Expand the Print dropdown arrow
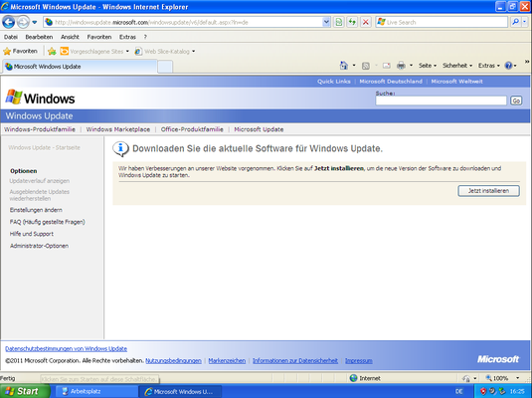The width and height of the screenshot is (532, 398). click(x=411, y=66)
